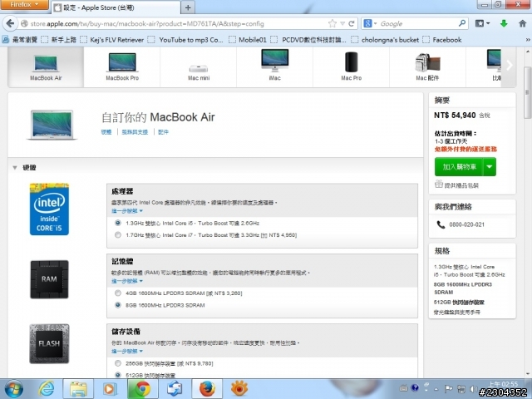Switch to Chrome in the taskbar

coord(142,389)
